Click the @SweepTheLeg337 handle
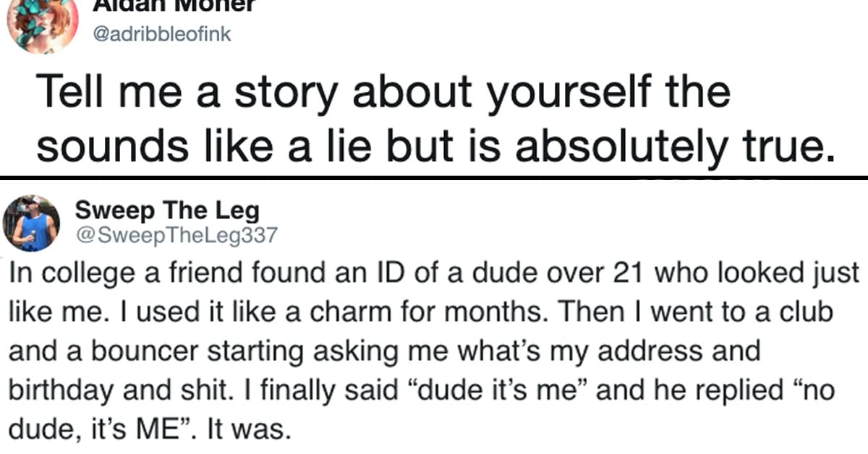 click(x=176, y=234)
